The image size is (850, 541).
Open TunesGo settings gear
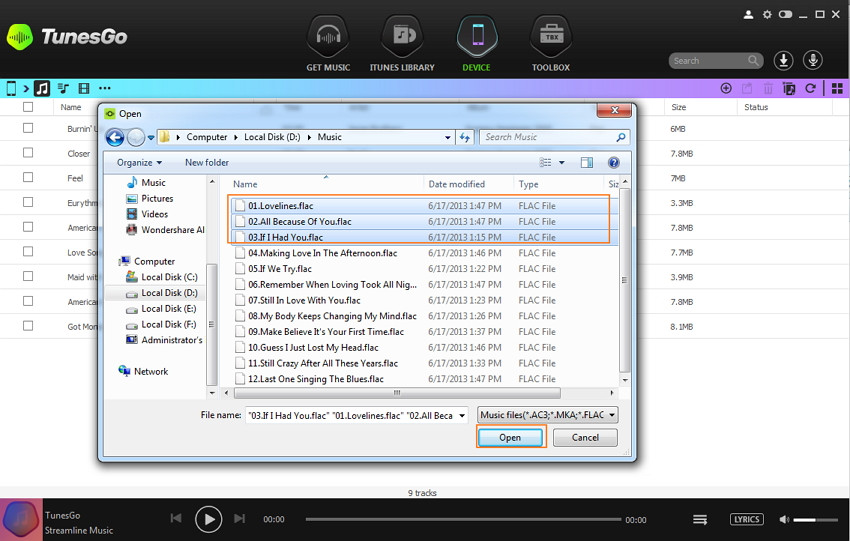[767, 15]
